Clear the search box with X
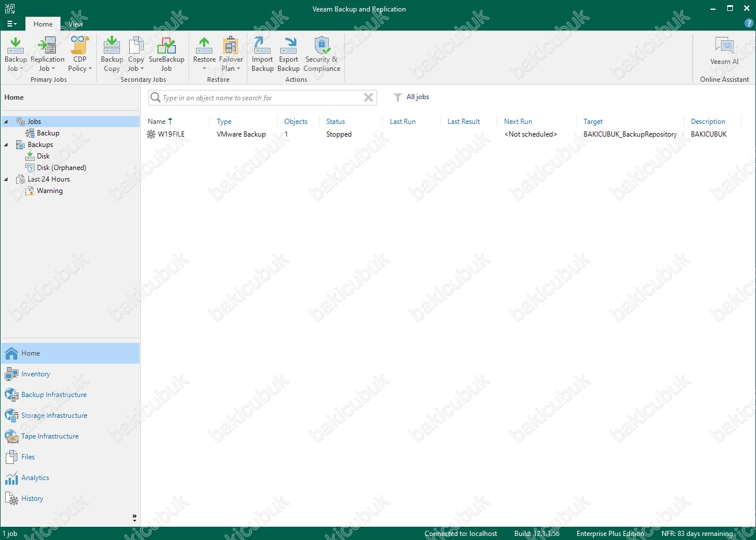Screen dimensions: 756x540 (x=368, y=98)
